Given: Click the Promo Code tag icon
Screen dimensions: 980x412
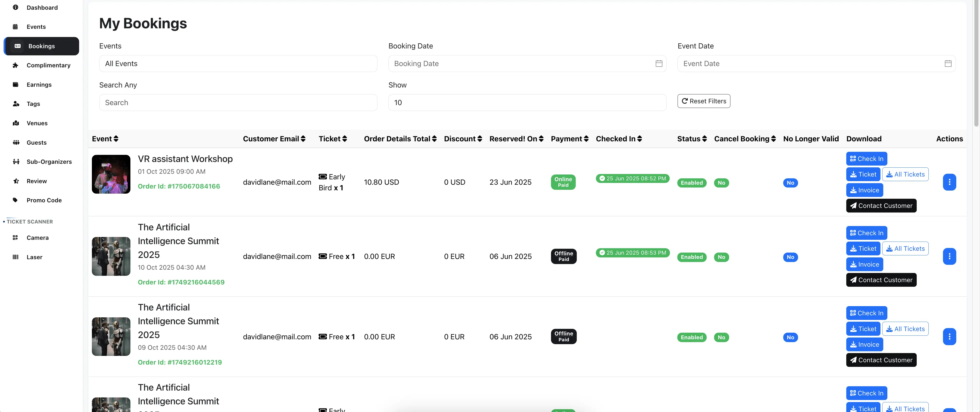Looking at the screenshot, I should coord(15,200).
